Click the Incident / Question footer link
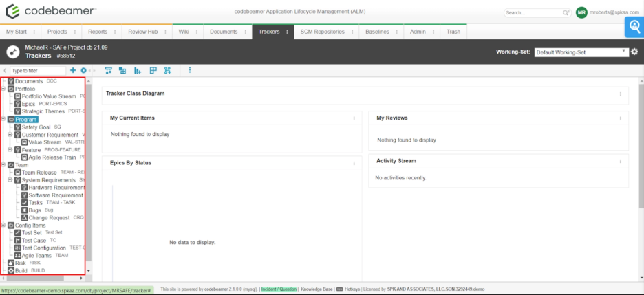This screenshot has height=295, width=644. pos(279,289)
